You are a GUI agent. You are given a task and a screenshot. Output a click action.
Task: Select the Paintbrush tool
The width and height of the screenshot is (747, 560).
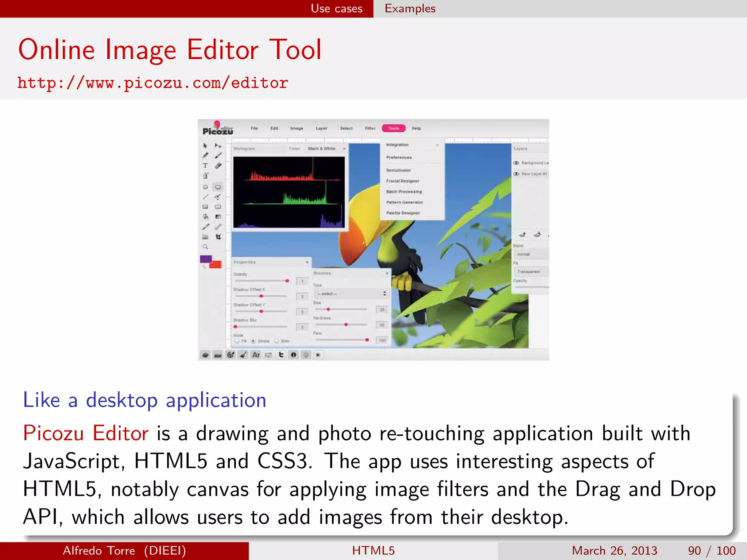pos(218,155)
